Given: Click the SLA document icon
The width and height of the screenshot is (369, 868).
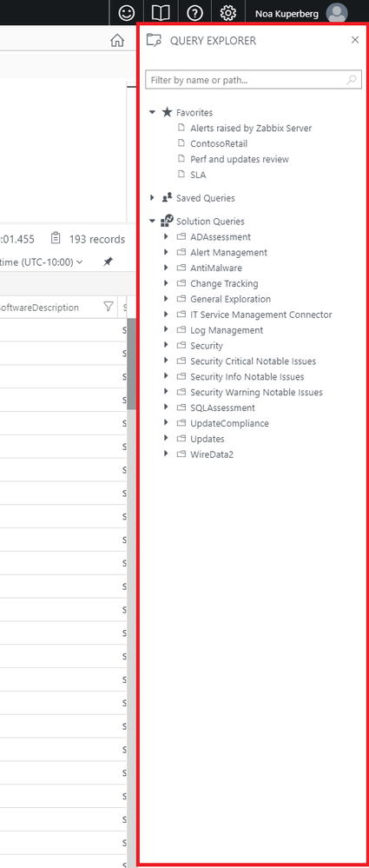Looking at the screenshot, I should tap(181, 174).
